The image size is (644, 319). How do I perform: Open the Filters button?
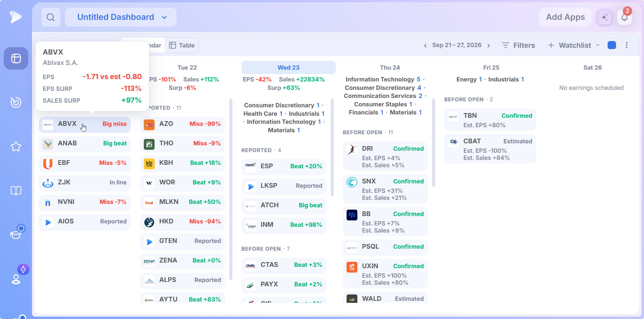click(518, 45)
